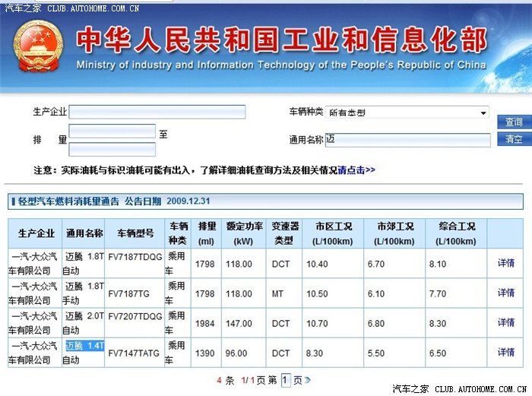Click the next page double-arrow icon
Viewport: 532px width, 396px height.
click(307, 380)
